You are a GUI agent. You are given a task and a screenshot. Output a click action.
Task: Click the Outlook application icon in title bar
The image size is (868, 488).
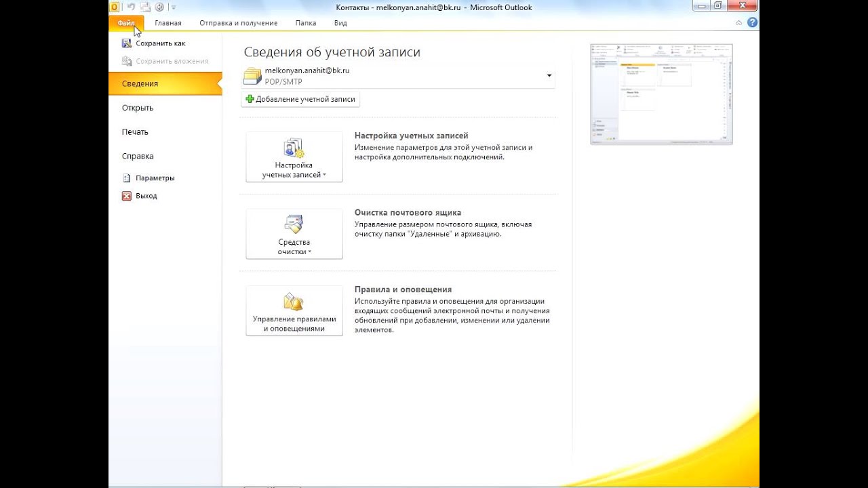pos(115,7)
